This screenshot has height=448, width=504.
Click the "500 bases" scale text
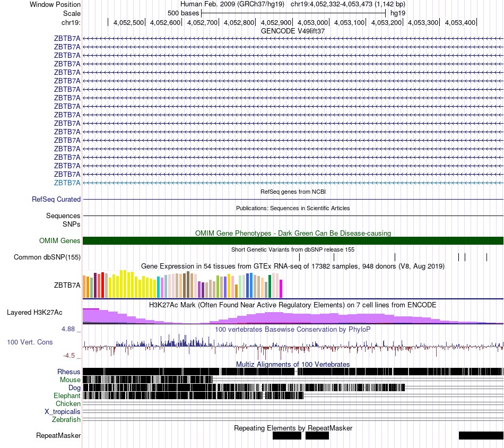[x=183, y=13]
